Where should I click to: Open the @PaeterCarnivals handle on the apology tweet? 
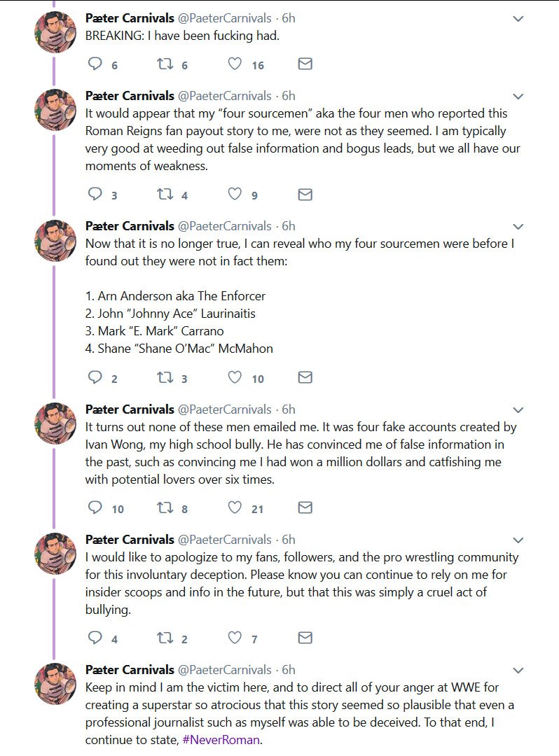[x=224, y=540]
